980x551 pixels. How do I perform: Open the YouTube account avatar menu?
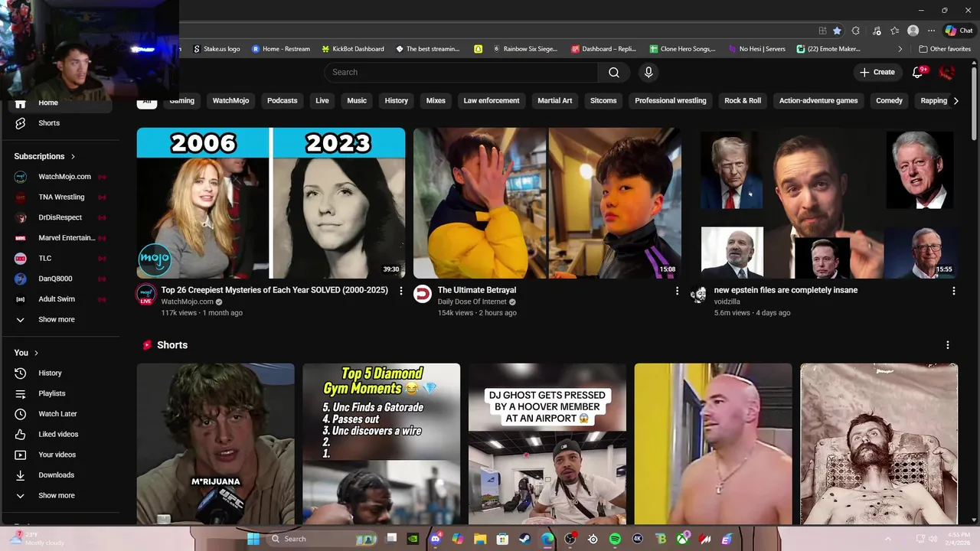click(x=947, y=72)
